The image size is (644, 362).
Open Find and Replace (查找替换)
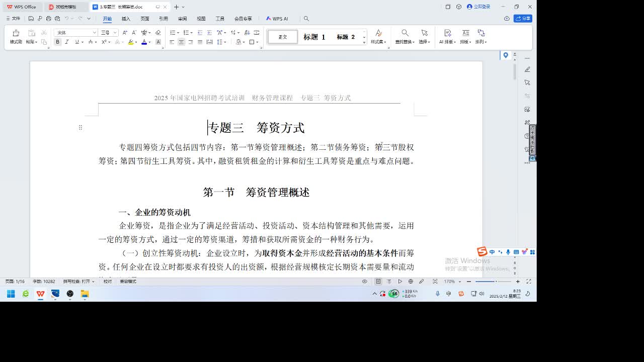pos(405,37)
